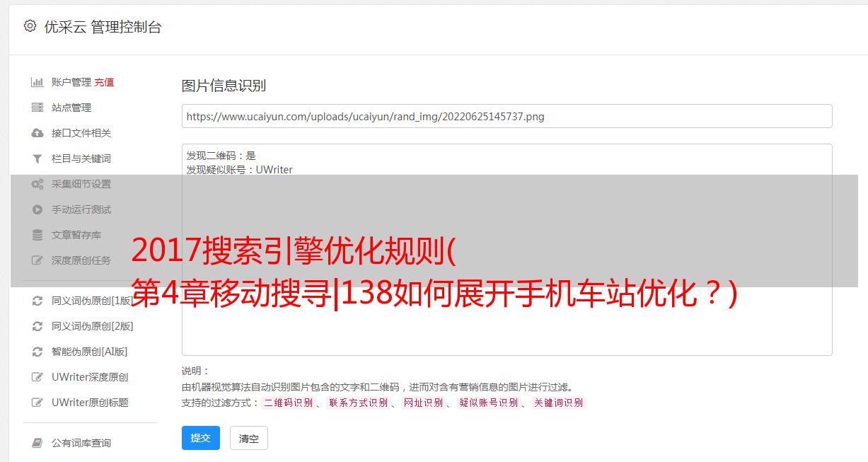The height and width of the screenshot is (462, 868).
Task: Click the 站点管理 server icon
Action: (37, 108)
